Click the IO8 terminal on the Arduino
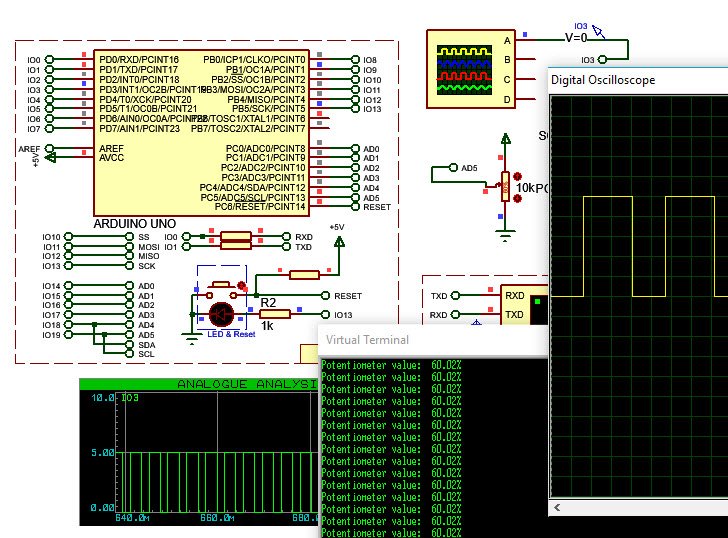The height and width of the screenshot is (538, 728). click(355, 59)
